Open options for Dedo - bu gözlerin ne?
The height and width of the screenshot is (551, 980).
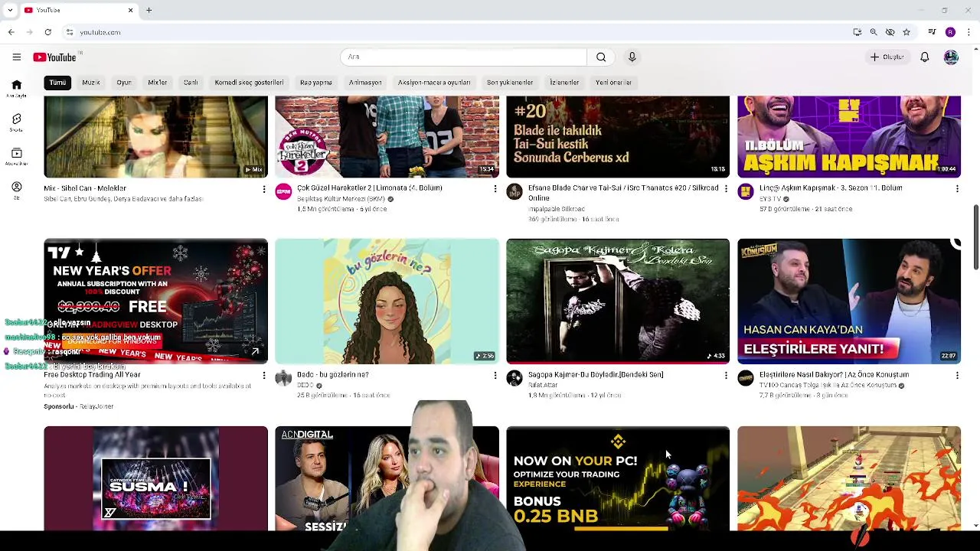tap(495, 375)
